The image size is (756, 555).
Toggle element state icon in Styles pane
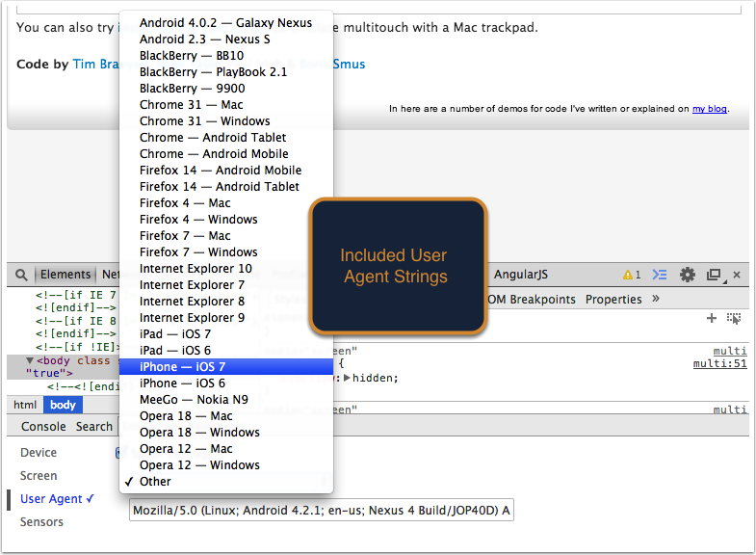click(733, 318)
